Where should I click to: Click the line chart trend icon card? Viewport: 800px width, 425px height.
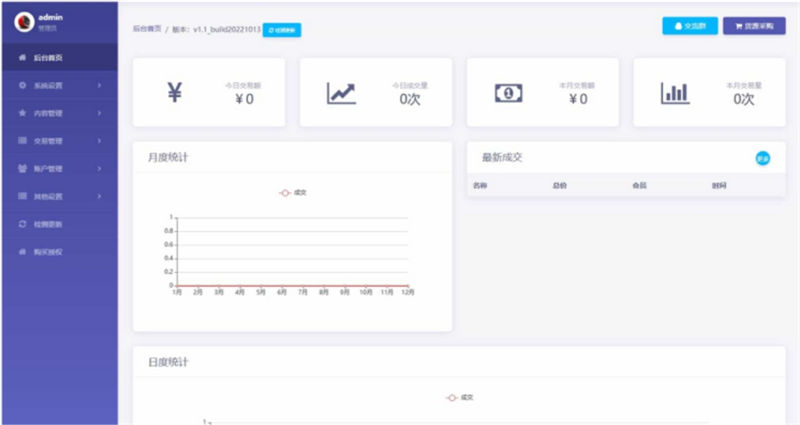coord(341,92)
